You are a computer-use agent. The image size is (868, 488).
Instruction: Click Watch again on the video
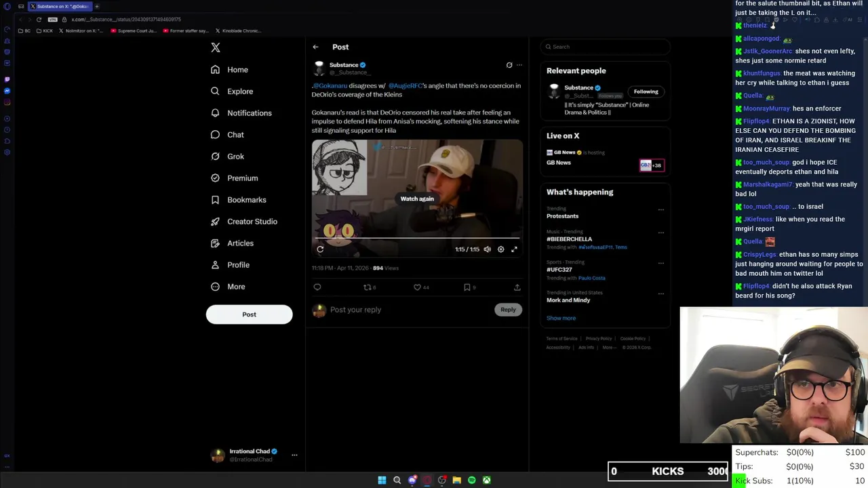point(417,199)
